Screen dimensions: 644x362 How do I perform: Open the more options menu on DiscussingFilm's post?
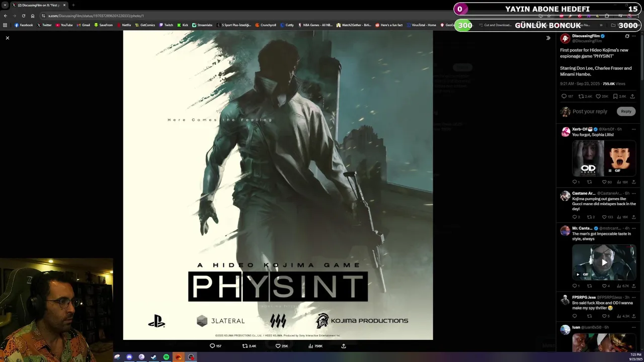(x=633, y=36)
